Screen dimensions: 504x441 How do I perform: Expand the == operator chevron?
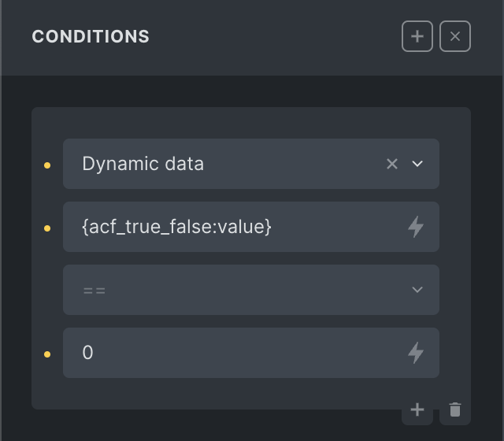[417, 290]
